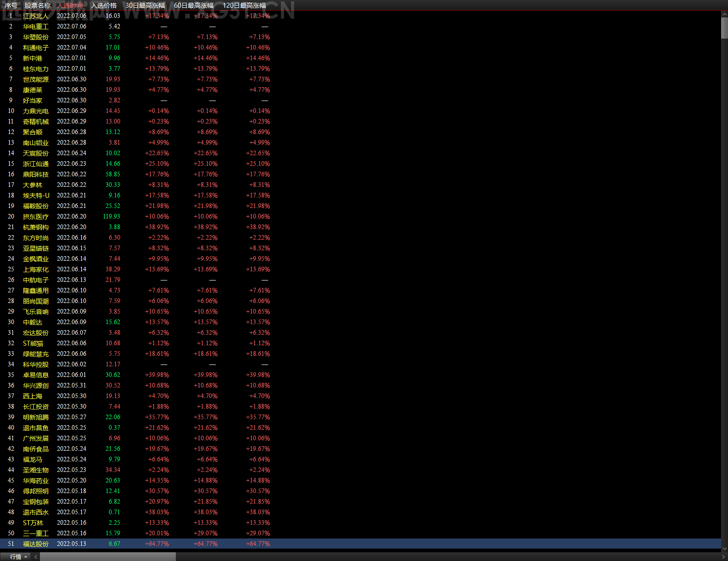
Task: Select stock 天宸股份
Action: click(36, 153)
